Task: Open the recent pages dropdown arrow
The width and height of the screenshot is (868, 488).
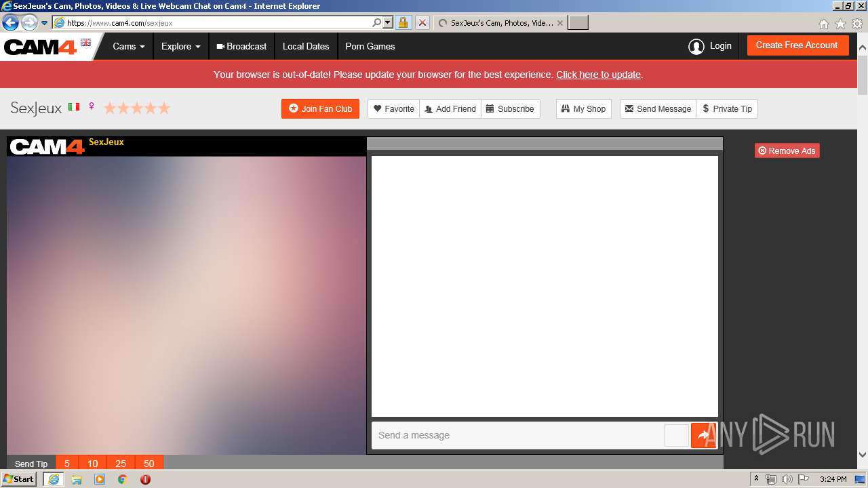Action: coord(44,23)
